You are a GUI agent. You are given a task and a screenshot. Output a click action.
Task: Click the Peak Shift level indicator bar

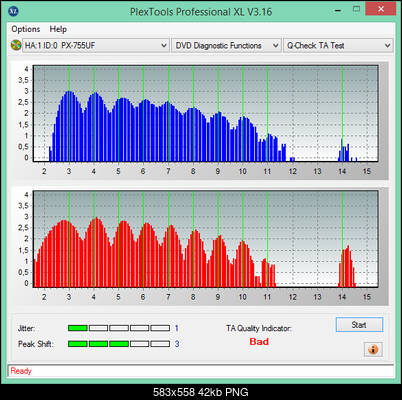point(119,344)
